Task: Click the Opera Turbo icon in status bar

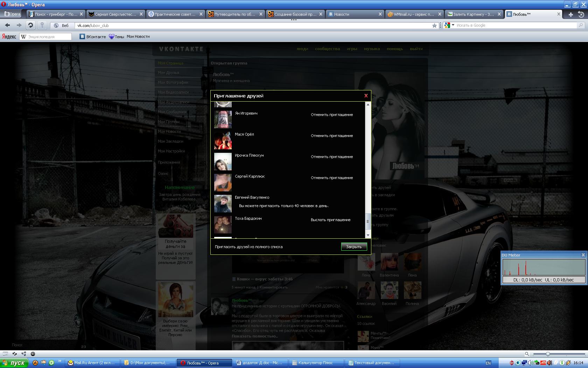Action: click(33, 354)
